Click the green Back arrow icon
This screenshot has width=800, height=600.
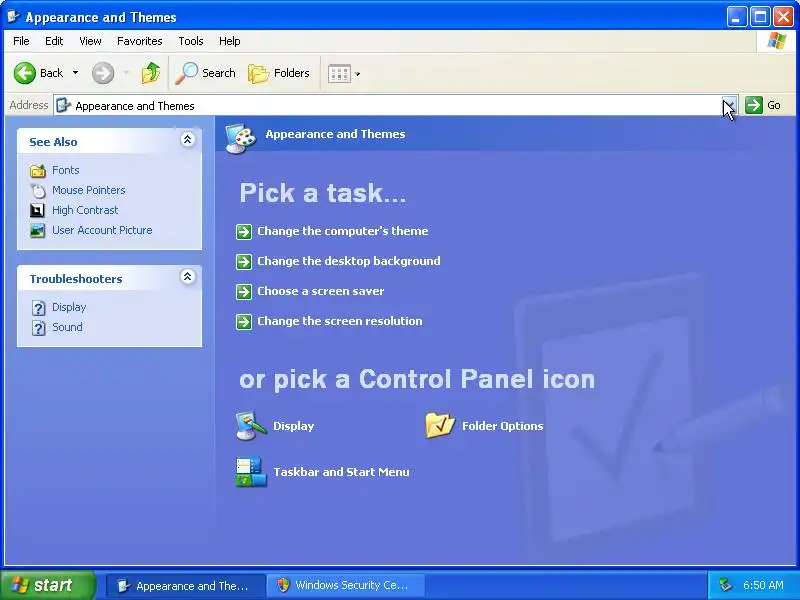pos(24,73)
